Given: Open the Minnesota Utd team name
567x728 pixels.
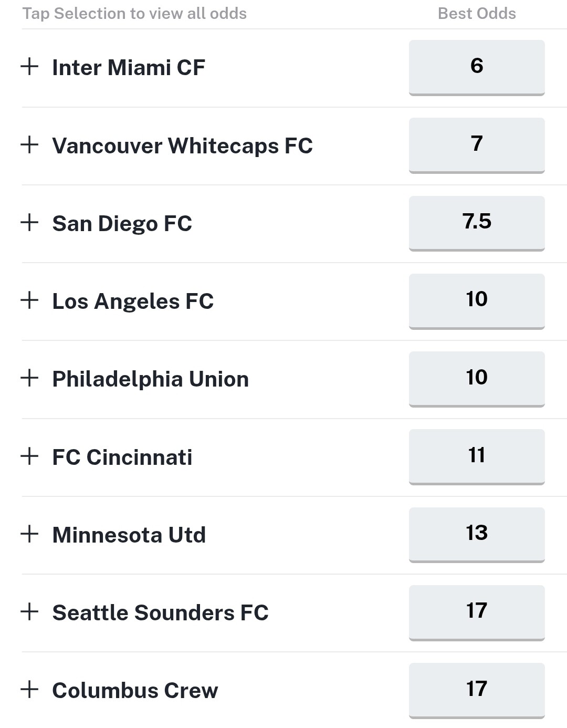Looking at the screenshot, I should click(129, 535).
